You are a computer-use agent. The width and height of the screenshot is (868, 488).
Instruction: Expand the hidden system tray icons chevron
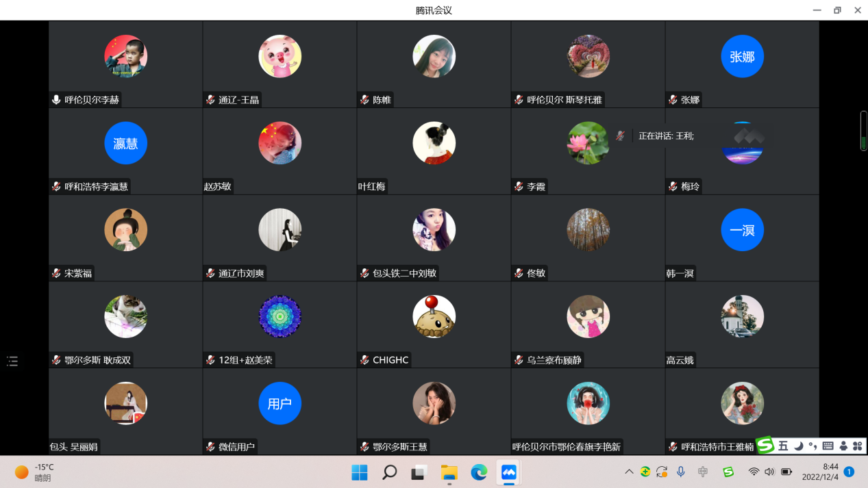click(x=629, y=472)
